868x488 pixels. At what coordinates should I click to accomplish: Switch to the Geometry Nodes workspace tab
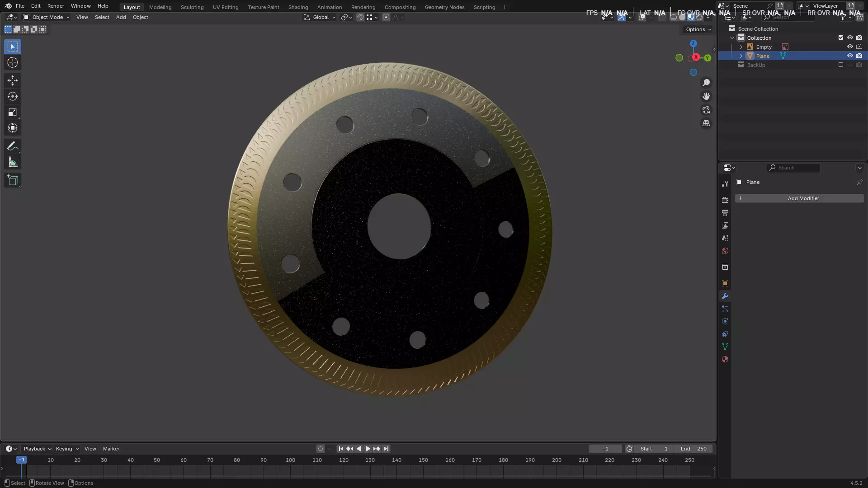point(444,7)
